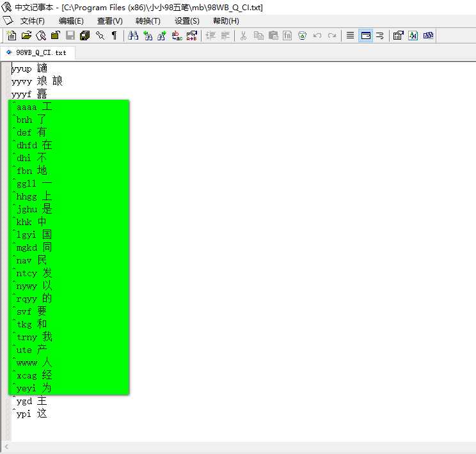Click the line '^ntcy 发'
Screen dimensions: 476x454
[x=32, y=273]
